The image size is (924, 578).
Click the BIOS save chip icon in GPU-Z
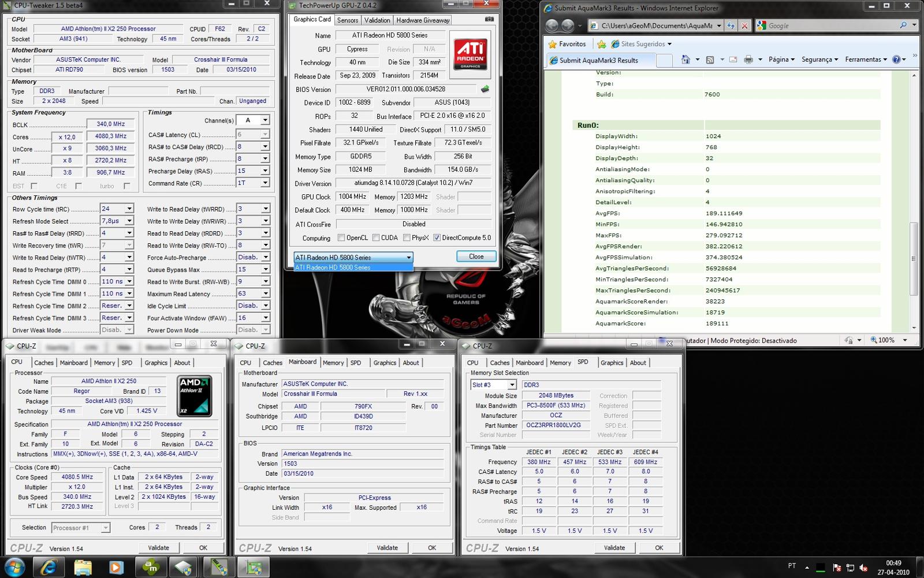click(x=485, y=89)
